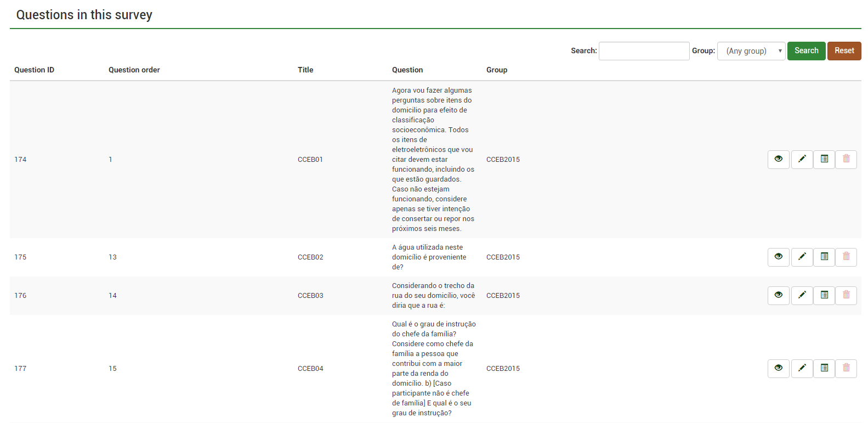Open summary for question CCEB02

click(824, 257)
